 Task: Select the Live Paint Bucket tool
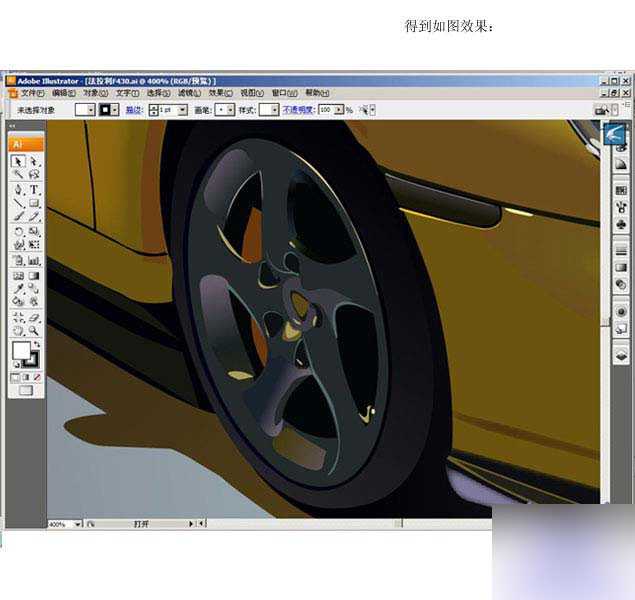coord(18,301)
